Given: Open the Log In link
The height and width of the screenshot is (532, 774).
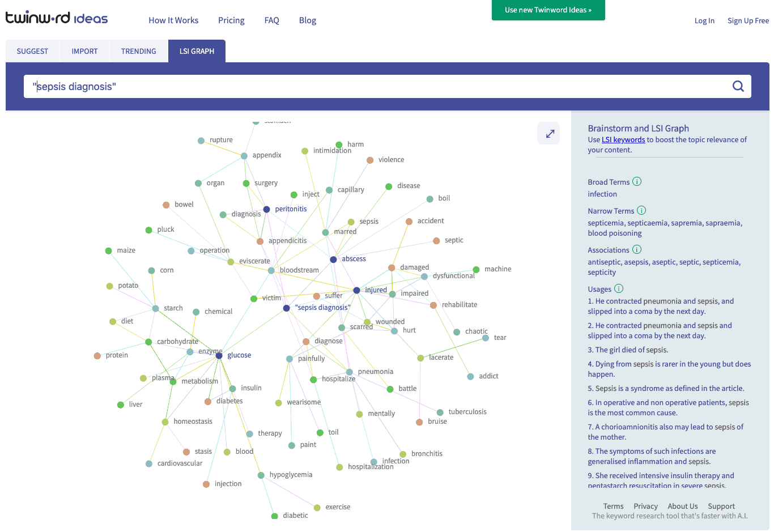Looking at the screenshot, I should point(704,21).
